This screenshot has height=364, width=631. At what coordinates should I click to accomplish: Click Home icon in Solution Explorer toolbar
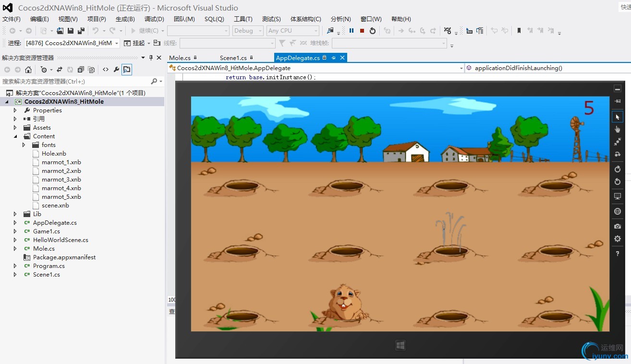[28, 70]
